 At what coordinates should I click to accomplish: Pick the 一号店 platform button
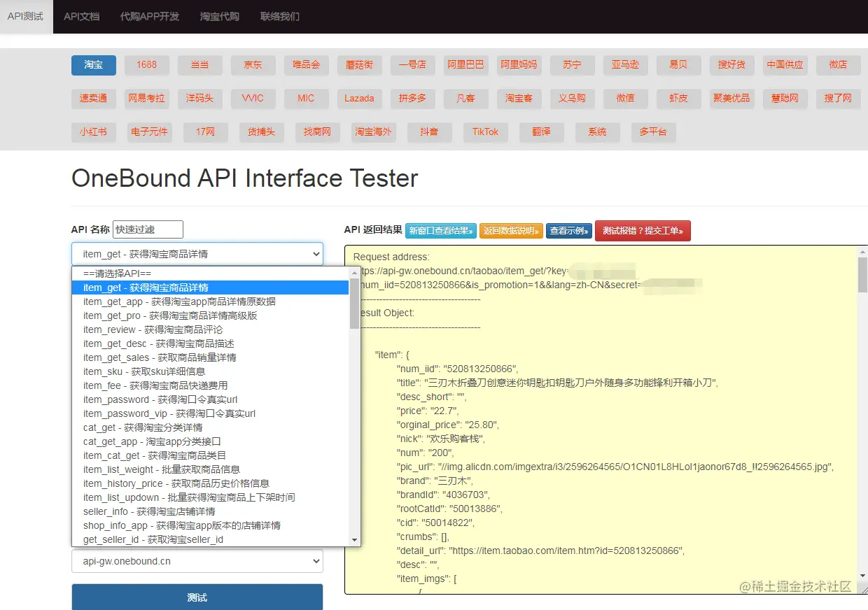coord(413,65)
